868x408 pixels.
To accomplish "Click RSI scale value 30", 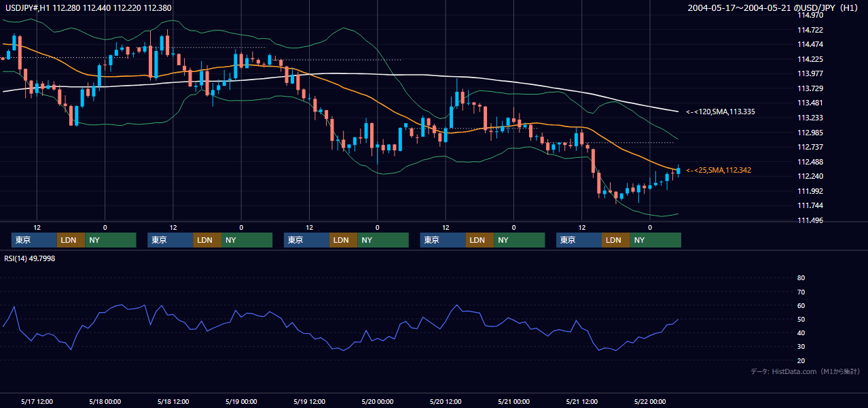I will coord(801,347).
